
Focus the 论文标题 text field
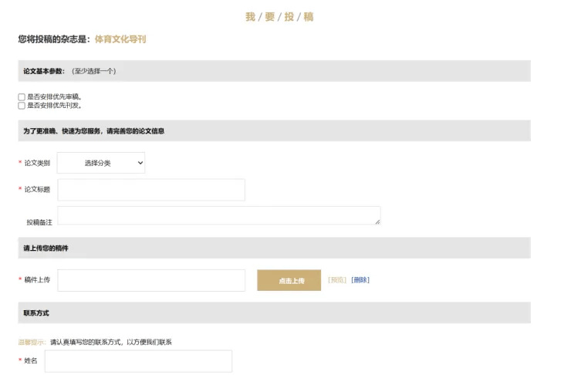click(151, 190)
